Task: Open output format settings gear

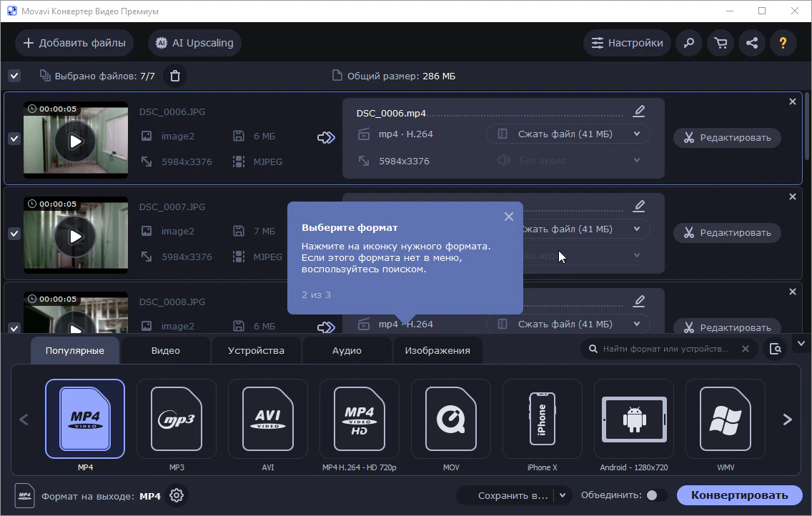Action: 177,495
